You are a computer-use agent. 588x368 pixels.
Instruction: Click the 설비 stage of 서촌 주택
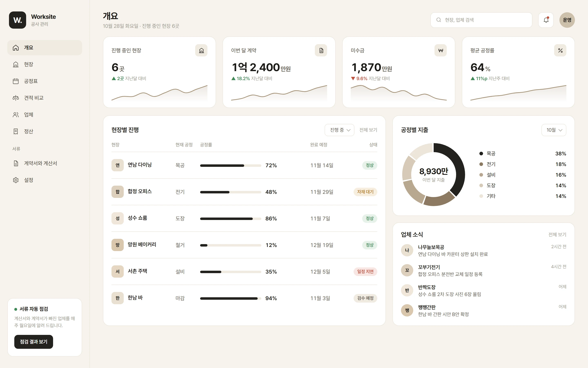[x=180, y=272]
